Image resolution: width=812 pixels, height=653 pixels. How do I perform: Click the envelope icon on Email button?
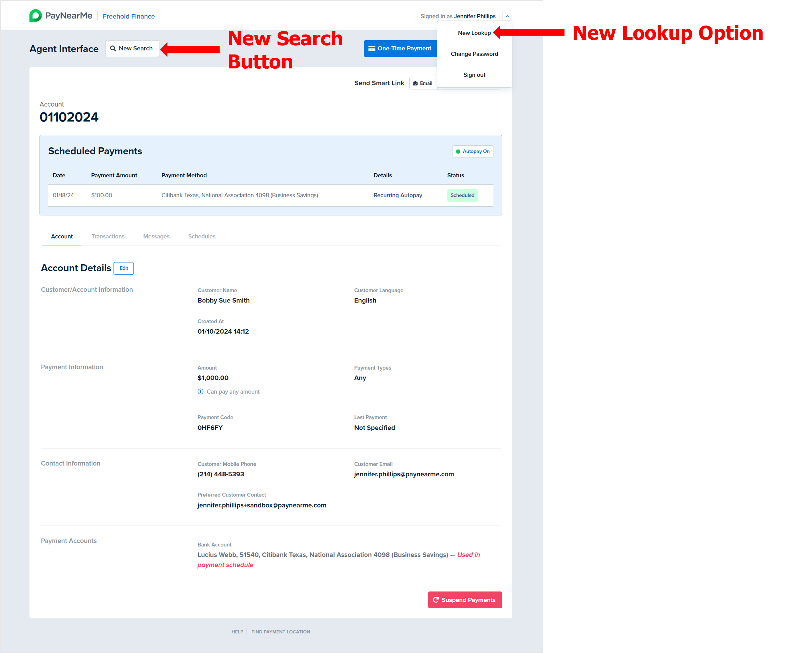click(x=415, y=83)
